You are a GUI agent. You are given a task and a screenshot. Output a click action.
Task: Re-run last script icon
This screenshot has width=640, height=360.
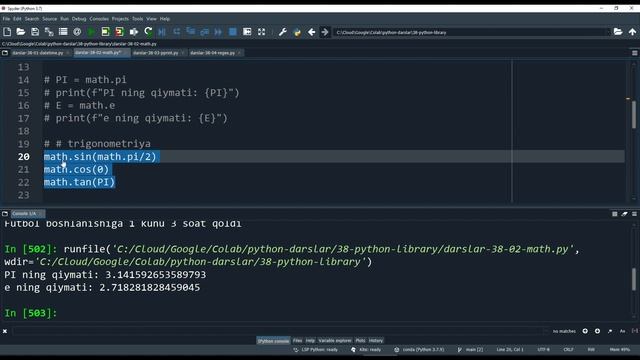coord(148,32)
